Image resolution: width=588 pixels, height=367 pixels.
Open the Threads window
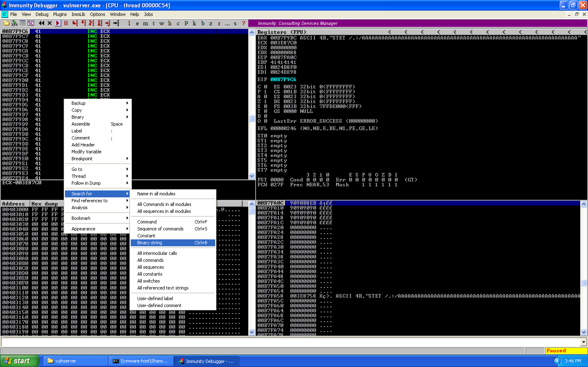pyautogui.click(x=154, y=23)
